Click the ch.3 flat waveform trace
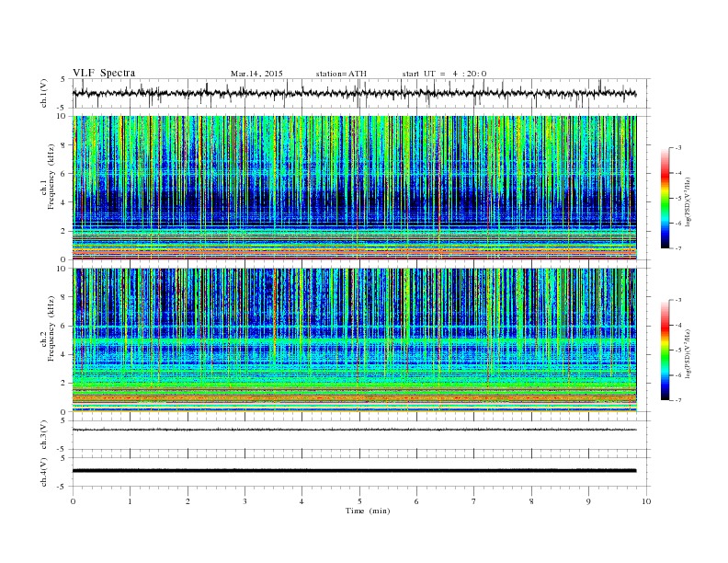Viewport: 728px width, 563px height. click(x=354, y=430)
